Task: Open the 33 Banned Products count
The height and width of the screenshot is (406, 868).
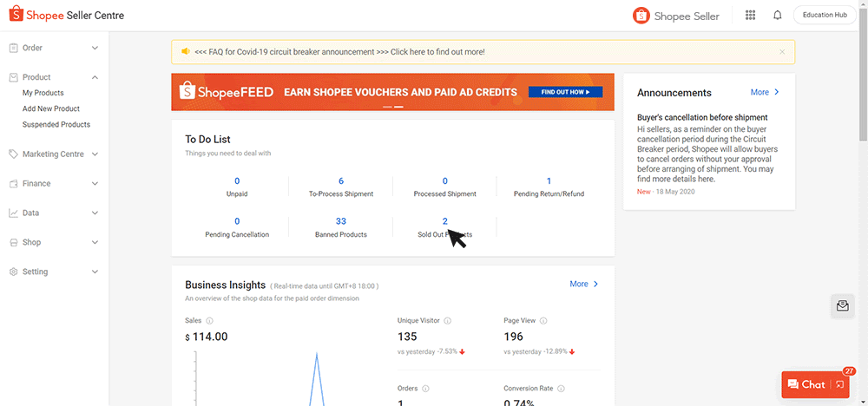Action: (341, 221)
